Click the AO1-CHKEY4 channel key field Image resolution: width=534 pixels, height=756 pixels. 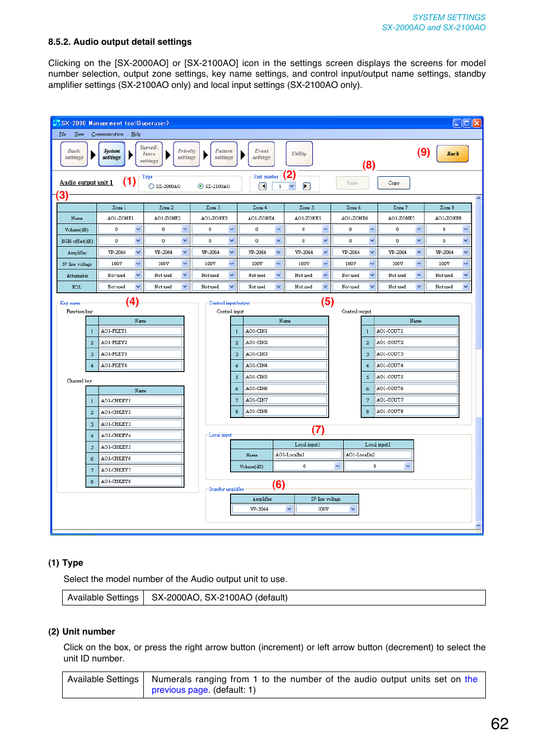tap(141, 435)
